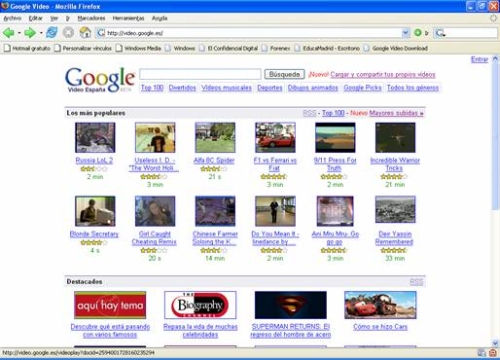This screenshot has height=360, width=500.
Task: Click the Búsqueda button
Action: [x=284, y=74]
